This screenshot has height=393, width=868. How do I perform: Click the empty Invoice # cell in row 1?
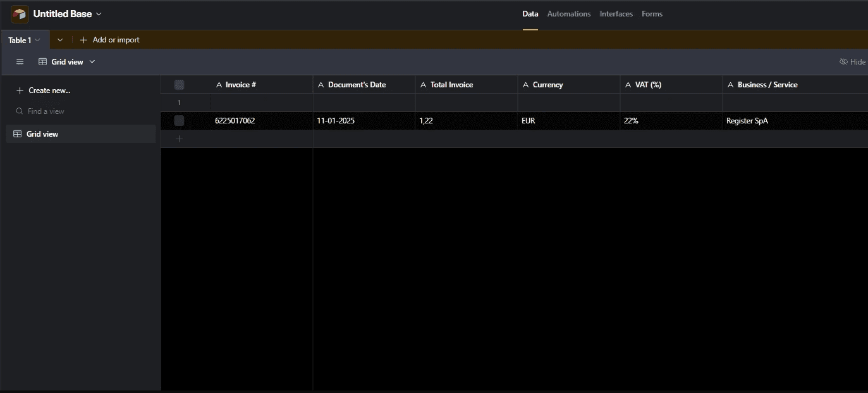[x=262, y=103]
